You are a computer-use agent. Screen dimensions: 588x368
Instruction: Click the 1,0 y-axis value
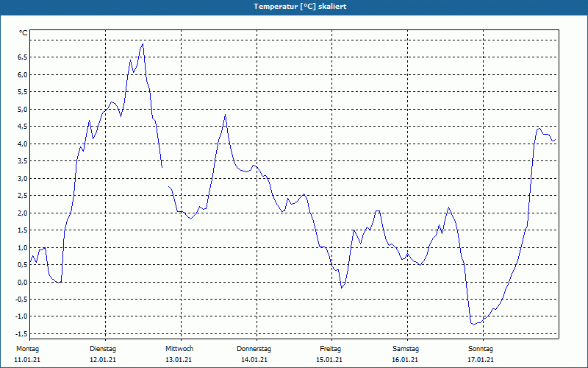click(x=22, y=247)
